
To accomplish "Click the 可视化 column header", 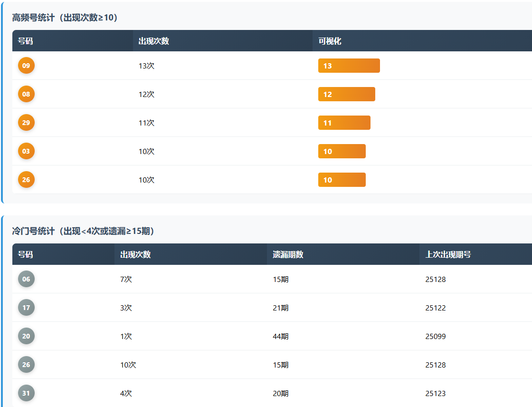I will (330, 41).
